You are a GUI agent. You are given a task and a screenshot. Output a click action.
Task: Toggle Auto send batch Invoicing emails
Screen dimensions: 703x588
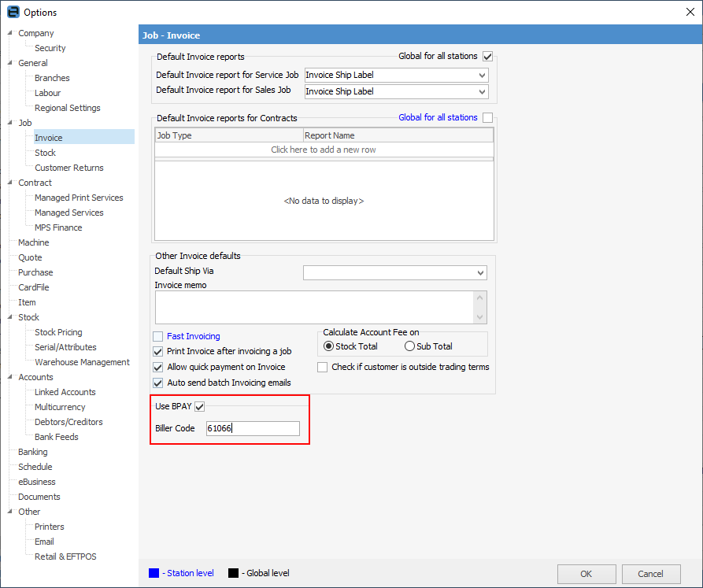tap(157, 383)
